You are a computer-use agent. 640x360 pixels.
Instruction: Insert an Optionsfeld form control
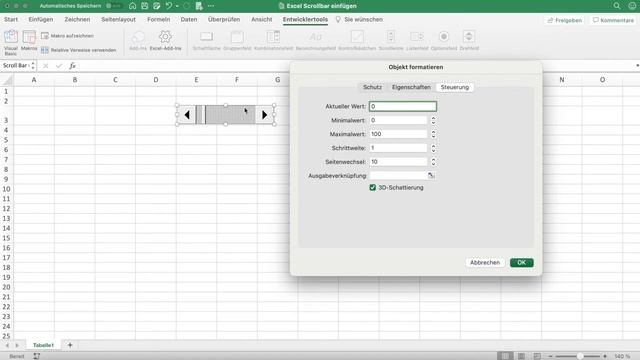pyautogui.click(x=444, y=41)
